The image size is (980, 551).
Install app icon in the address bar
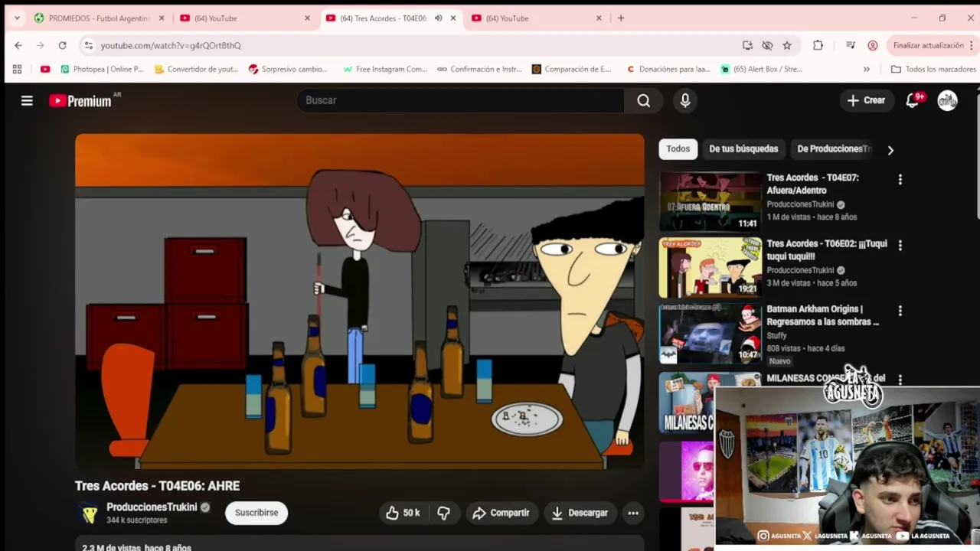point(747,45)
